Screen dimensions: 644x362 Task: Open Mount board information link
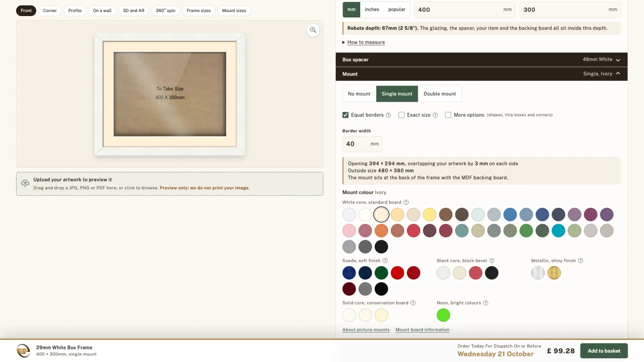click(423, 330)
